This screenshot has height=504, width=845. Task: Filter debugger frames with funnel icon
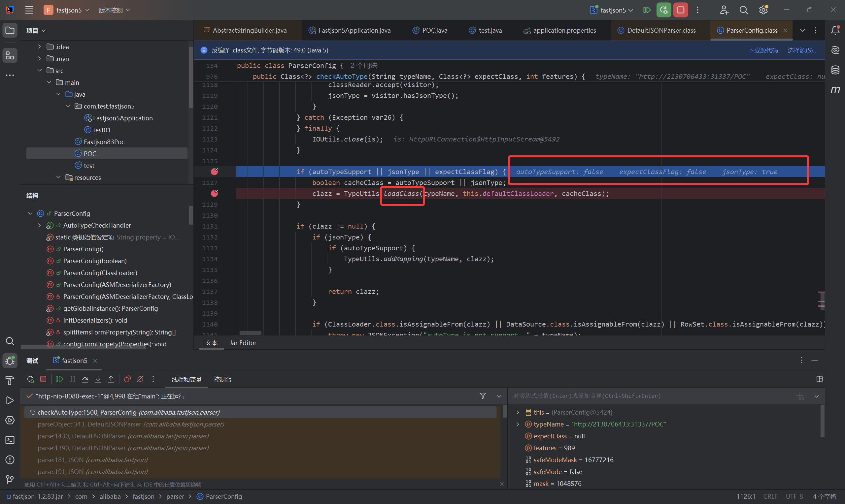(483, 396)
